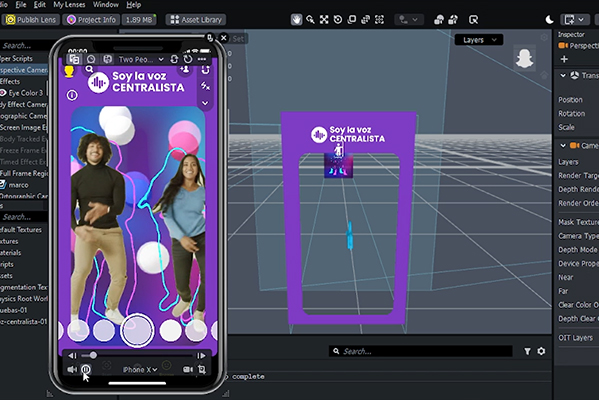Toggle visibility eye for Eye Color 3
The height and width of the screenshot is (400, 599).
pos(3,93)
